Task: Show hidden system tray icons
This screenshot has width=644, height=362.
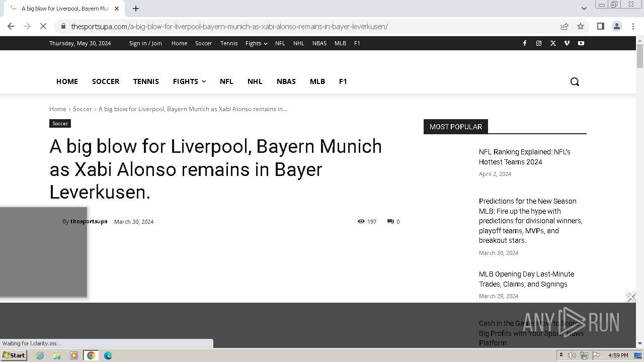Action: pyautogui.click(x=561, y=355)
